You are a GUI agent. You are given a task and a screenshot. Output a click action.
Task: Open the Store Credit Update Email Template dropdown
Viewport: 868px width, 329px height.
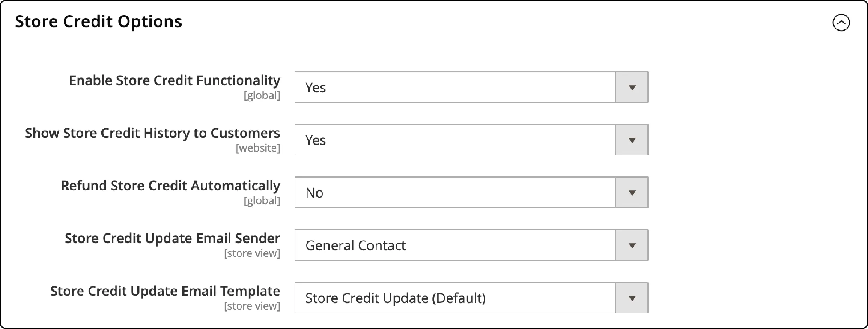(455, 298)
